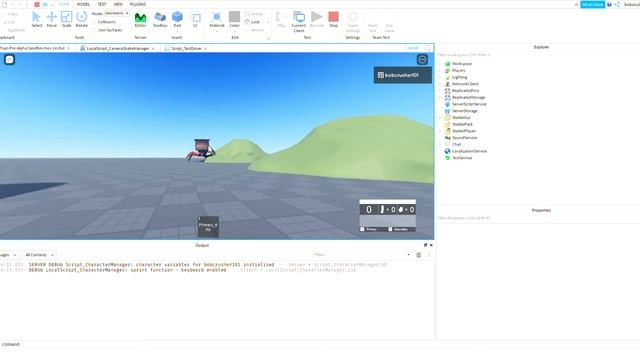Select NetworkClient in Explorer
This screenshot has height=360, width=640.
click(465, 84)
